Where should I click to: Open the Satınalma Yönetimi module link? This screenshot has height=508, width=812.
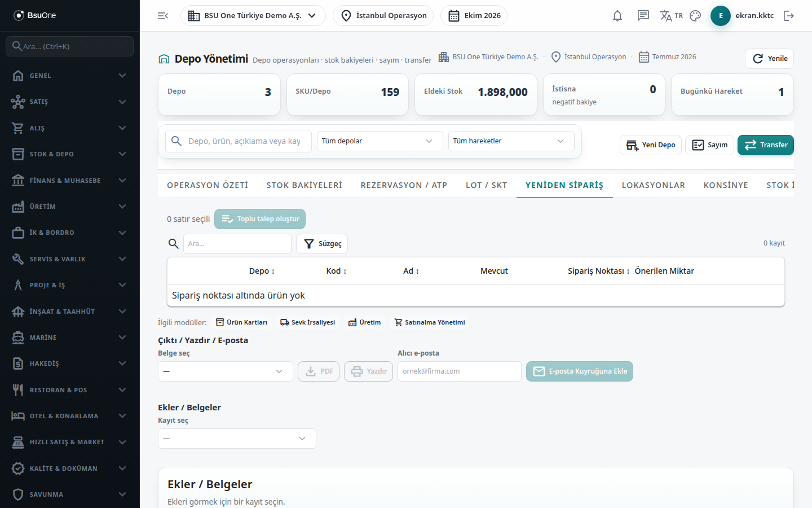pyautogui.click(x=430, y=322)
